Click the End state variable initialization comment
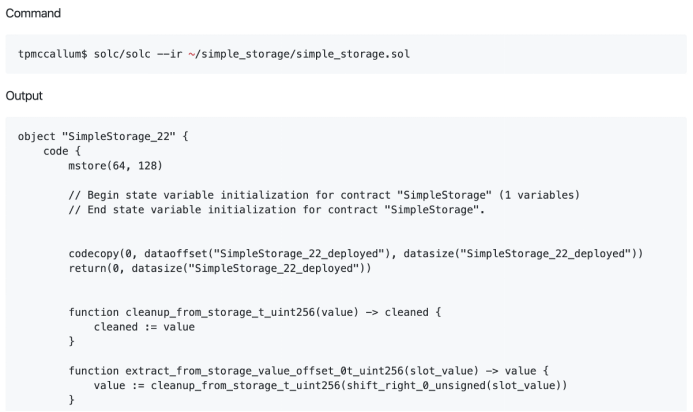Viewport: 693px width, 412px height. click(x=277, y=210)
